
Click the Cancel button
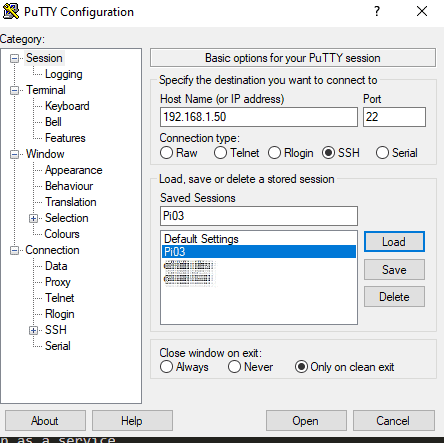394,421
